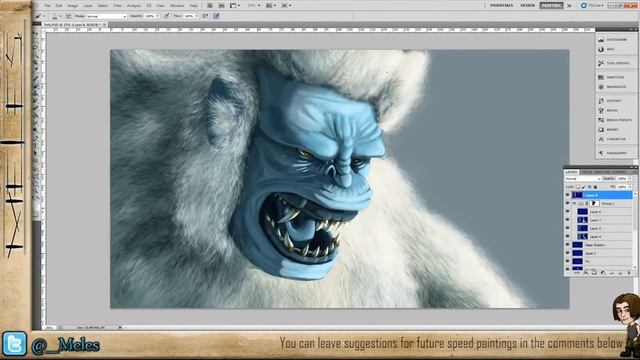Open the layer blend mode dropdown
This screenshot has width=640, height=360.
583,179
